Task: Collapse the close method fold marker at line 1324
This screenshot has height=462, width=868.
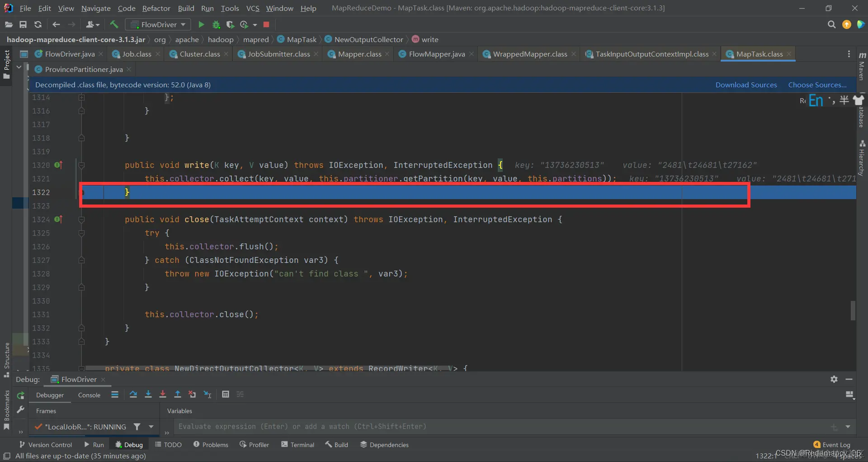Action: coord(81,219)
